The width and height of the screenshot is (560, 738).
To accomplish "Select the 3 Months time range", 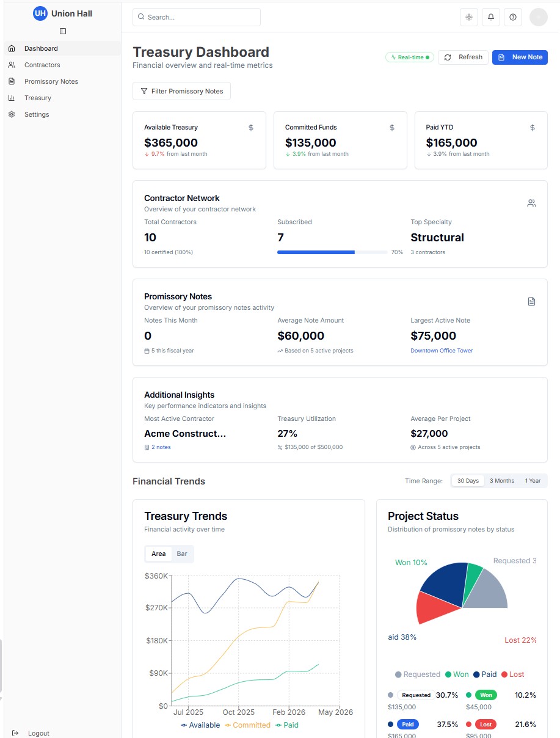I will coord(501,480).
